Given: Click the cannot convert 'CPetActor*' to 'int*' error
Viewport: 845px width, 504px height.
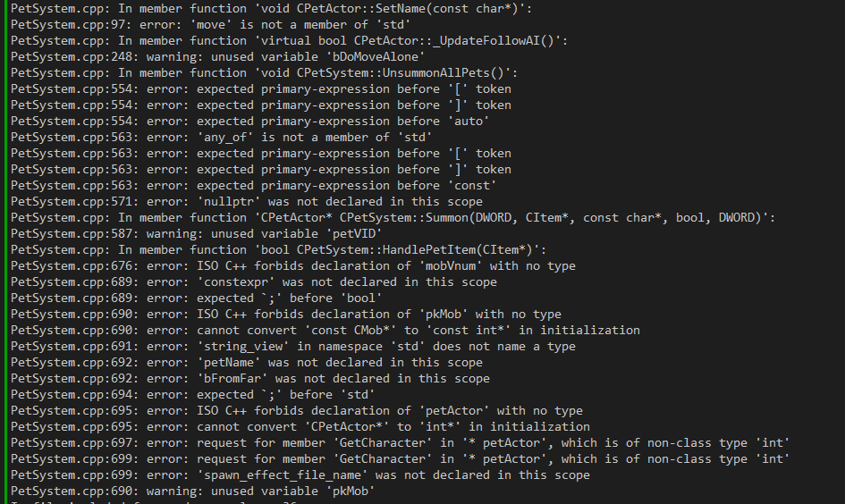Looking at the screenshot, I should (300, 426).
